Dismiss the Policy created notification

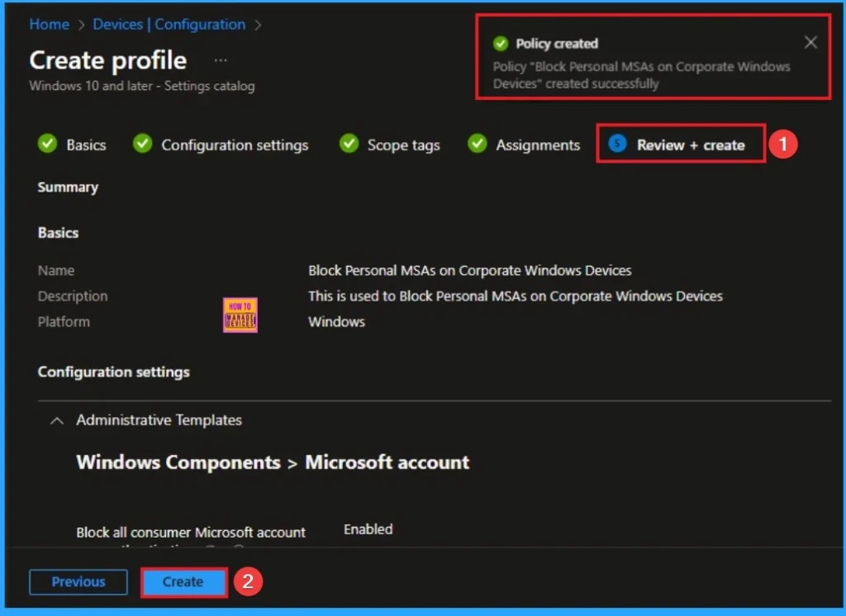click(810, 42)
